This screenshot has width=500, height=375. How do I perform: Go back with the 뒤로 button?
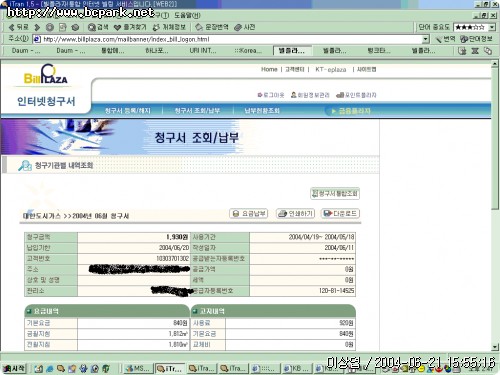click(x=19, y=27)
